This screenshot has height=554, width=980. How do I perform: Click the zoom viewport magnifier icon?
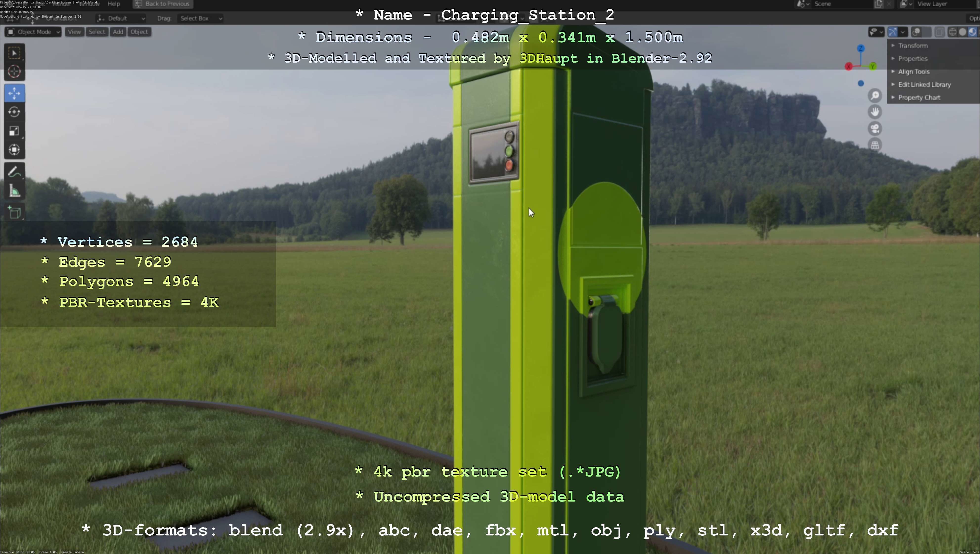pyautogui.click(x=875, y=95)
